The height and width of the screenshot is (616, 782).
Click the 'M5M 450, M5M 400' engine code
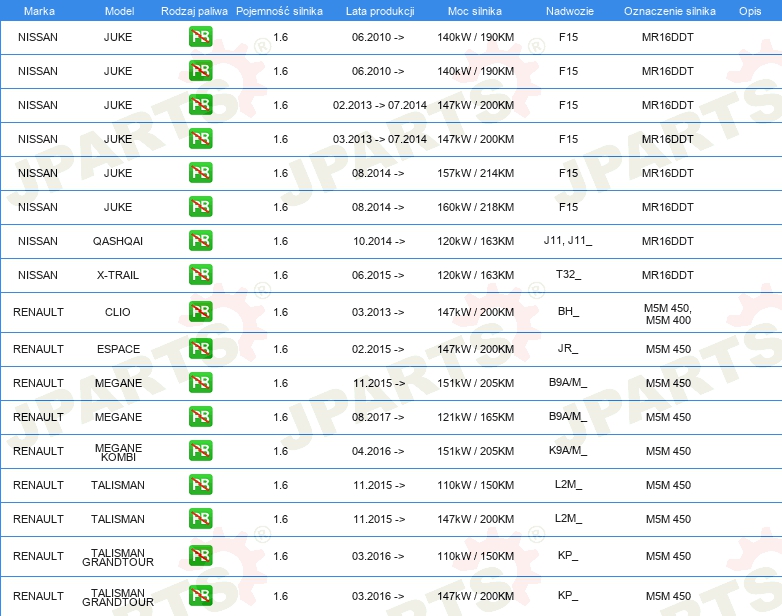pos(668,314)
